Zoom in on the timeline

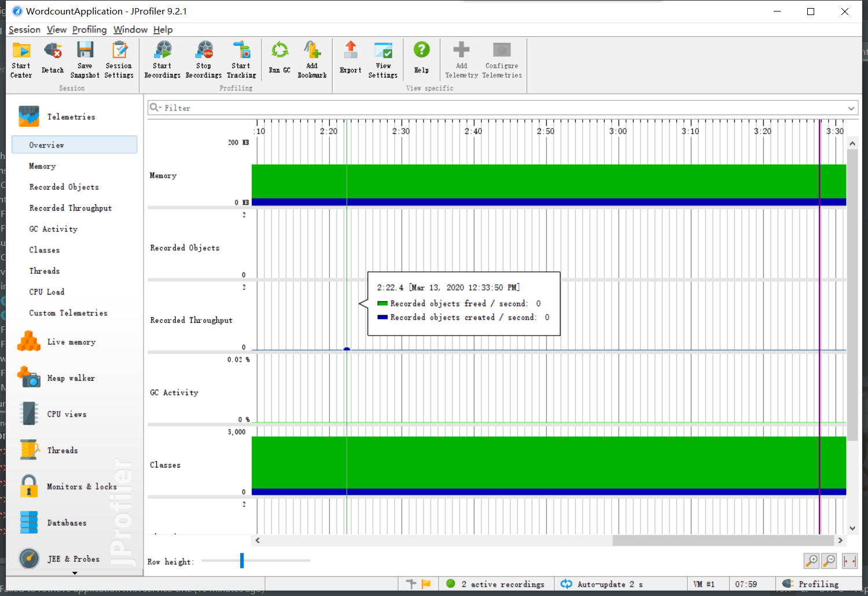coord(811,561)
